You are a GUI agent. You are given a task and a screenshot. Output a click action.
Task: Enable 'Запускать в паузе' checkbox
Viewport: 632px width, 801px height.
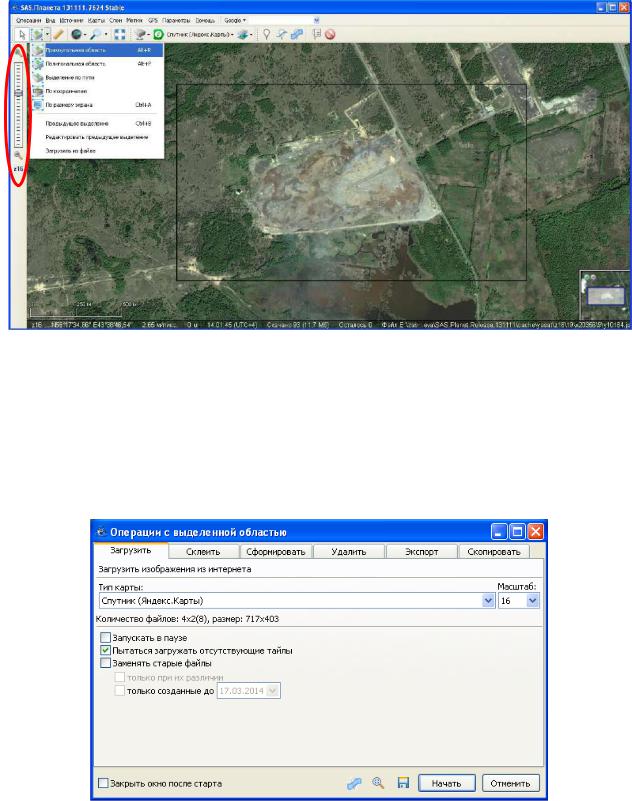click(x=105, y=638)
